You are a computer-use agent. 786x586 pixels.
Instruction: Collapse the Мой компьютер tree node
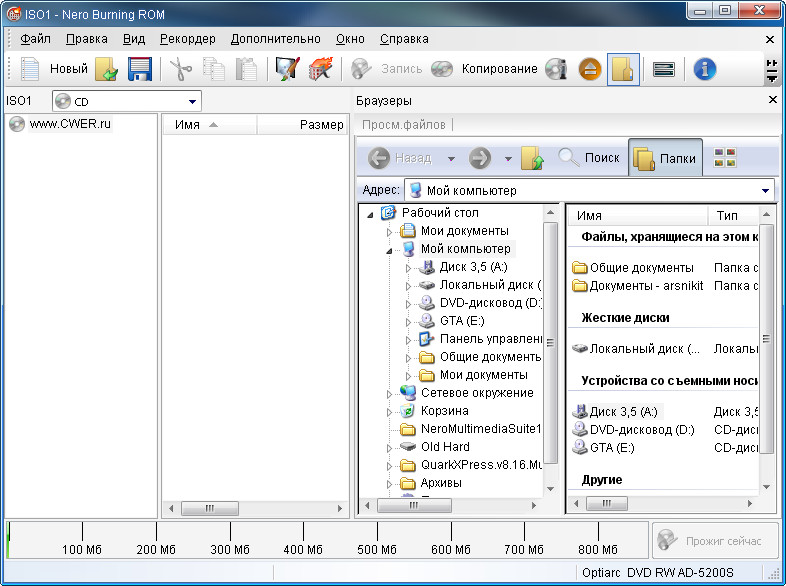pos(390,249)
